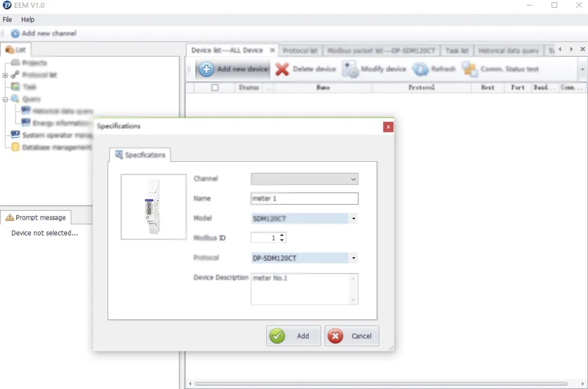Close the Specifications dialog with red X
The width and height of the screenshot is (588, 389).
(x=388, y=127)
